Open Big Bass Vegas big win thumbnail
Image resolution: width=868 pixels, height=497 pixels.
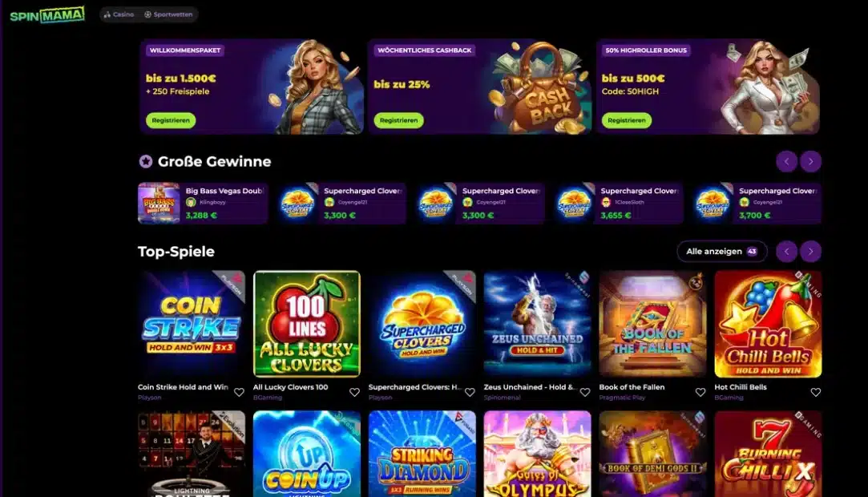point(159,203)
